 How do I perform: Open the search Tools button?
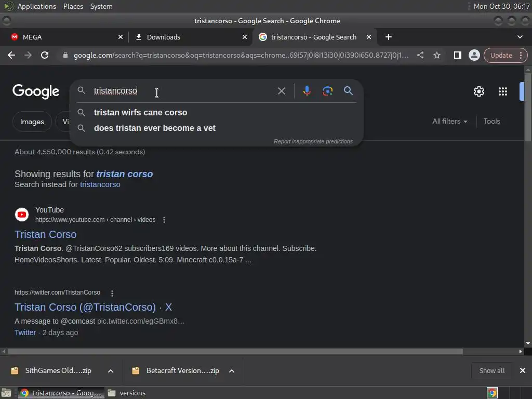pos(491,122)
